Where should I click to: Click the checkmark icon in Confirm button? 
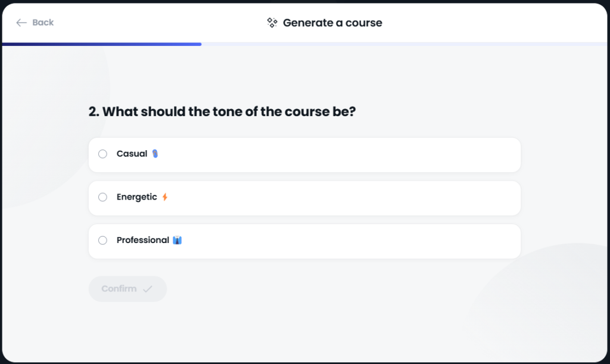click(x=148, y=289)
